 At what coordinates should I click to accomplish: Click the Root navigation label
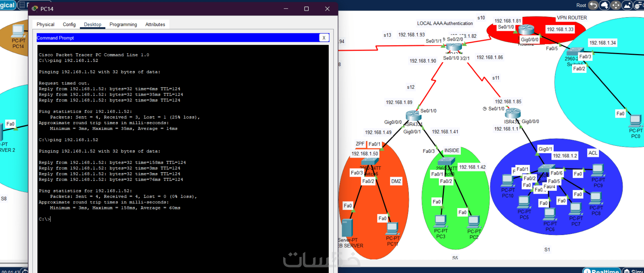[x=581, y=5]
